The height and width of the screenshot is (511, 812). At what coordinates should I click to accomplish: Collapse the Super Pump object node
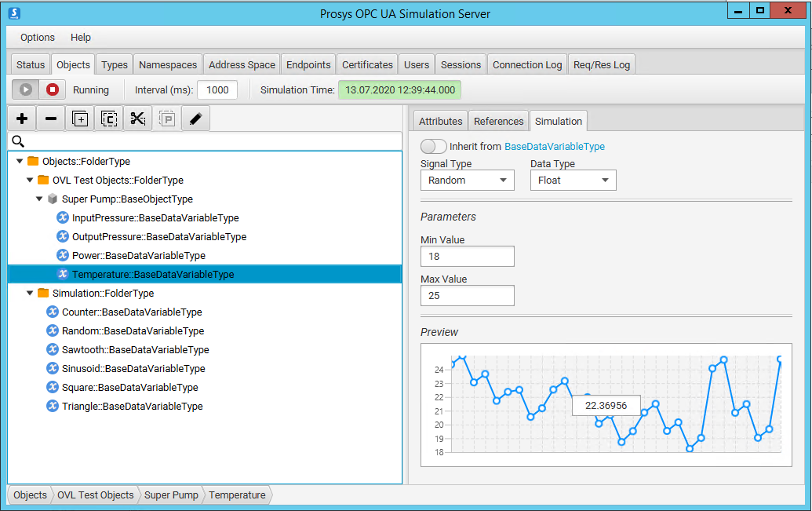point(39,199)
